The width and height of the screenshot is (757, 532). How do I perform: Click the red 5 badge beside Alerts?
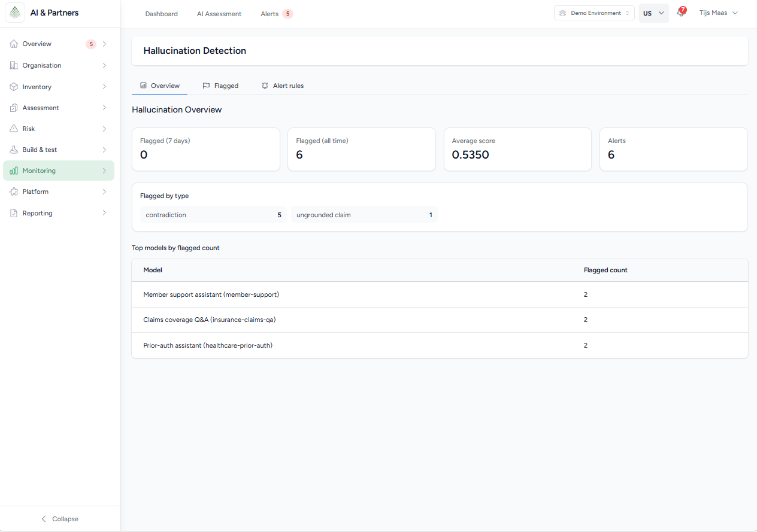(x=287, y=14)
